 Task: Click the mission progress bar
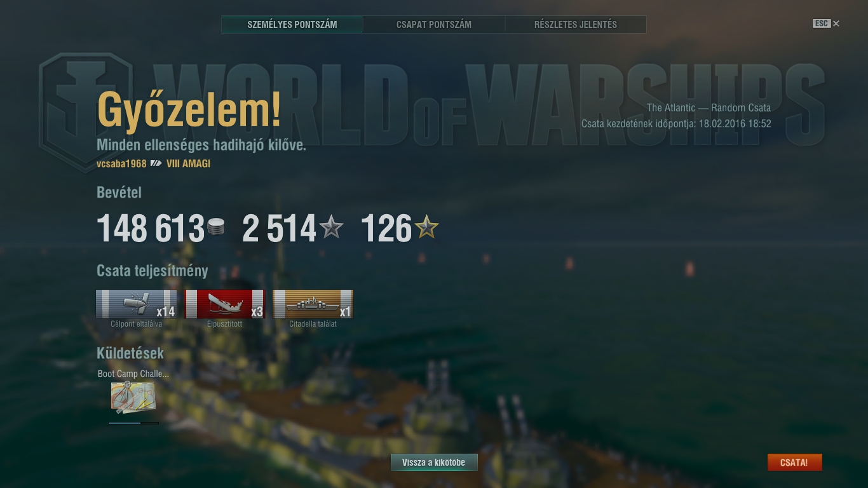133,423
